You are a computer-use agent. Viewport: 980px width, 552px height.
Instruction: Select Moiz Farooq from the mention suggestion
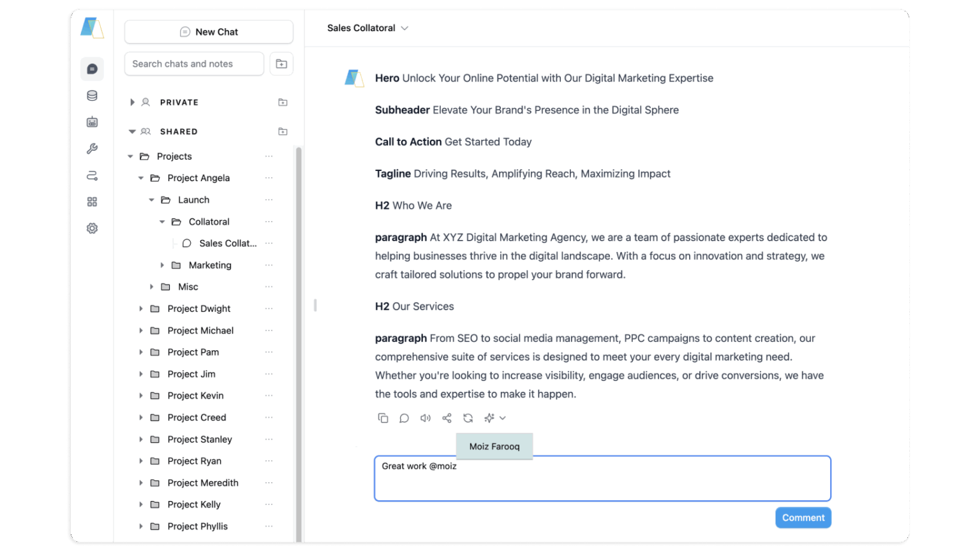click(x=494, y=446)
